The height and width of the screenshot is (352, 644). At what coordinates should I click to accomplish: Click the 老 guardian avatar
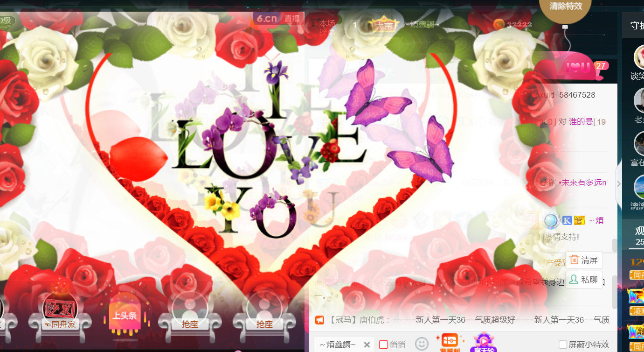pos(640,100)
